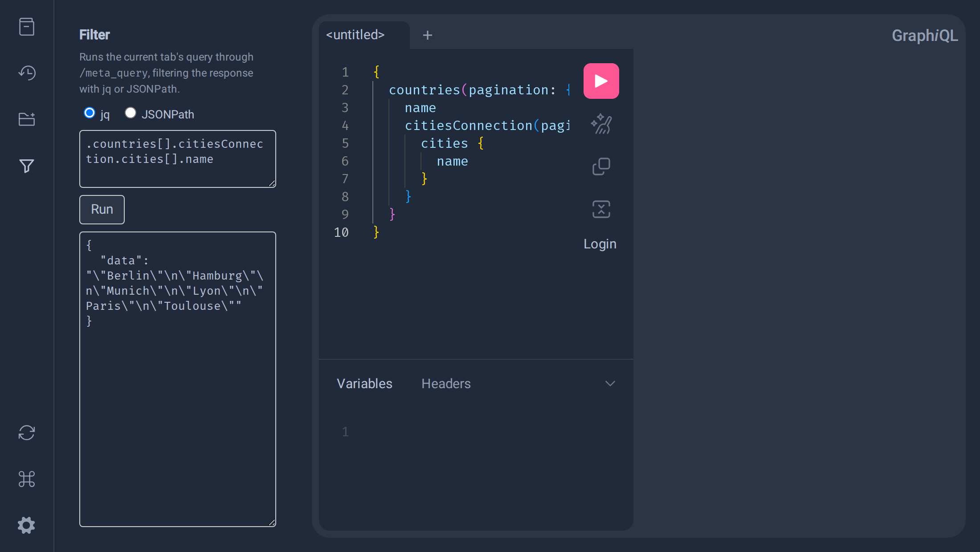Collapse the variables editor chevron
Viewport: 980px width, 552px height.
(x=610, y=384)
